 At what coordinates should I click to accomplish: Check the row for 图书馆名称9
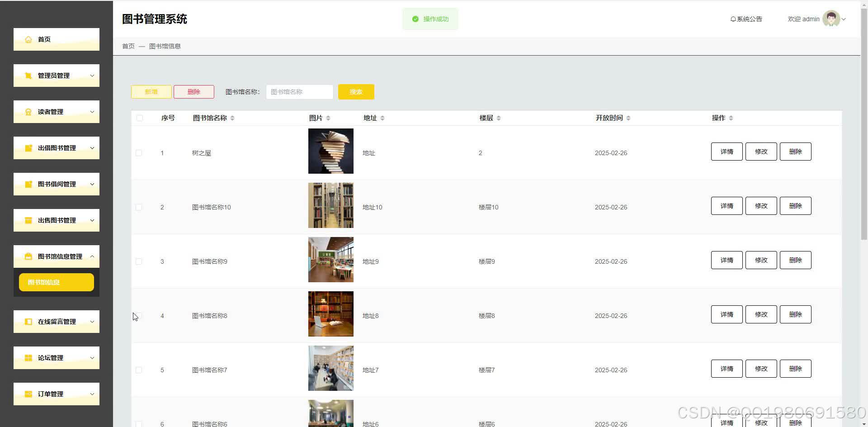point(139,261)
